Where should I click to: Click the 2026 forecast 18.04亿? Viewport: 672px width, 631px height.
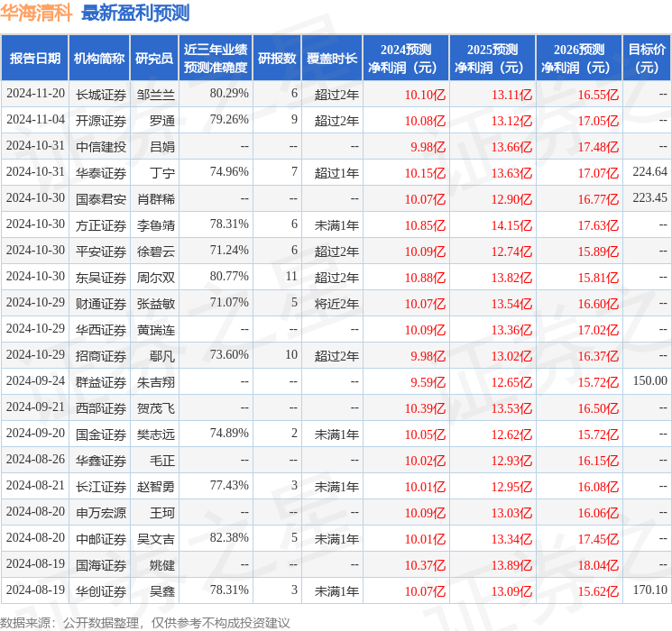pos(598,565)
